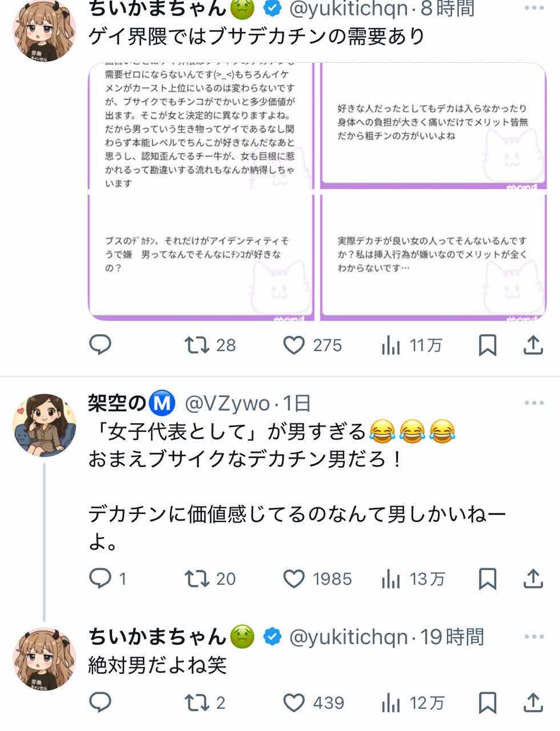The width and height of the screenshot is (560, 731).
Task: Open the bottom-right attached image thumbnail
Action: (x=434, y=256)
